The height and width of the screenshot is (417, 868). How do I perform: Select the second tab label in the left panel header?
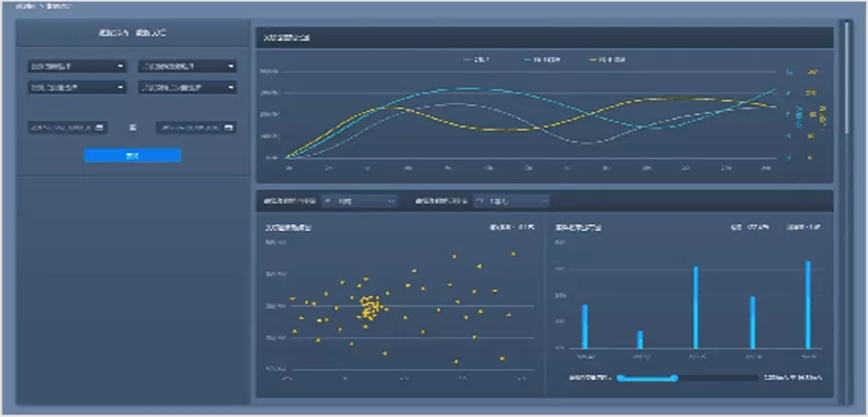click(x=151, y=33)
